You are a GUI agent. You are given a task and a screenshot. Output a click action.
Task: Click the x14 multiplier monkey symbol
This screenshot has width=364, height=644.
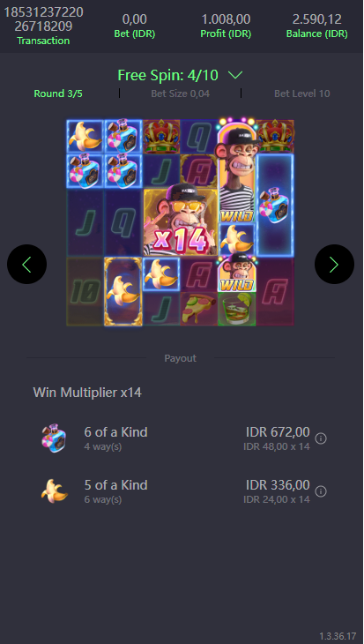pyautogui.click(x=180, y=221)
